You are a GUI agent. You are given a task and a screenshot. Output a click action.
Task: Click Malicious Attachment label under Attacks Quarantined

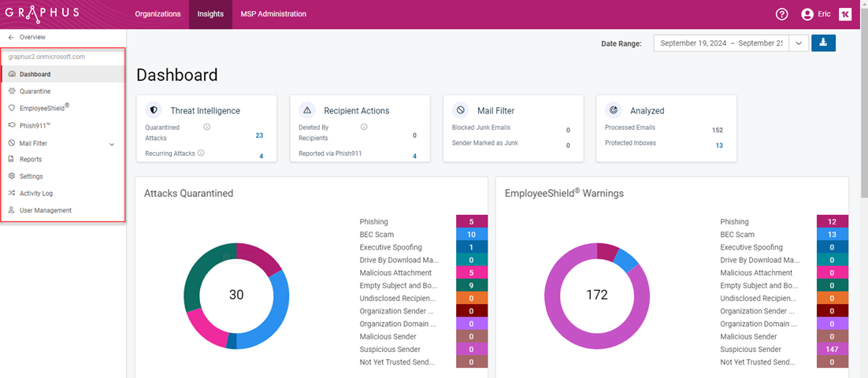click(396, 272)
